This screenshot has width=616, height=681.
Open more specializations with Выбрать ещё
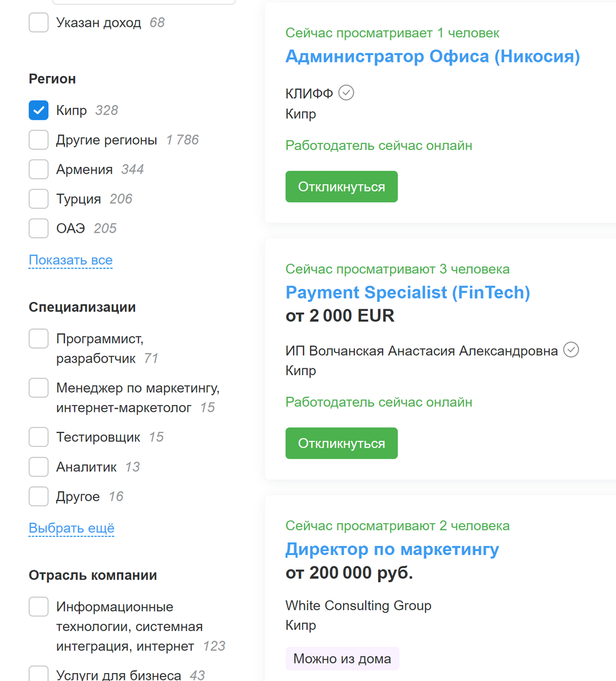[71, 528]
